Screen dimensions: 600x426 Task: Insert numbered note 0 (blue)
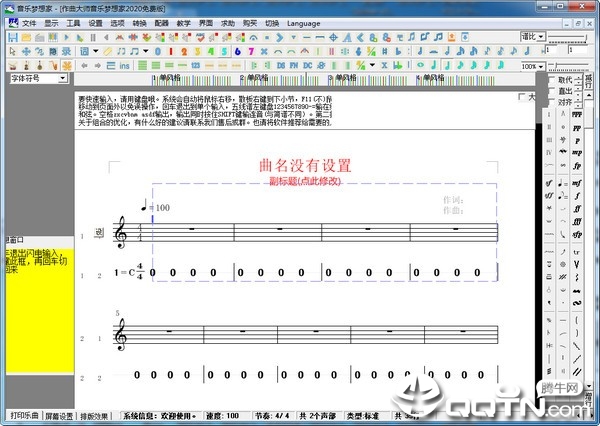pyautogui.click(x=158, y=51)
